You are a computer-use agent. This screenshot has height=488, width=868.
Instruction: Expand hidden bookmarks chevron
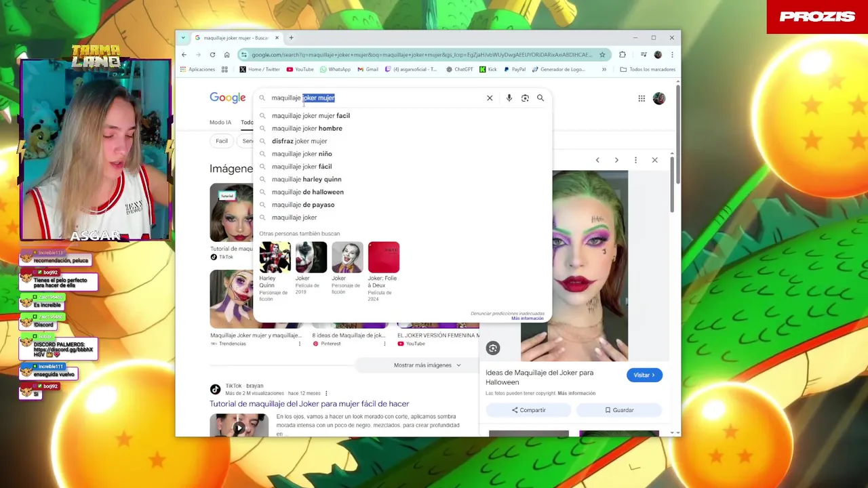[x=604, y=69]
